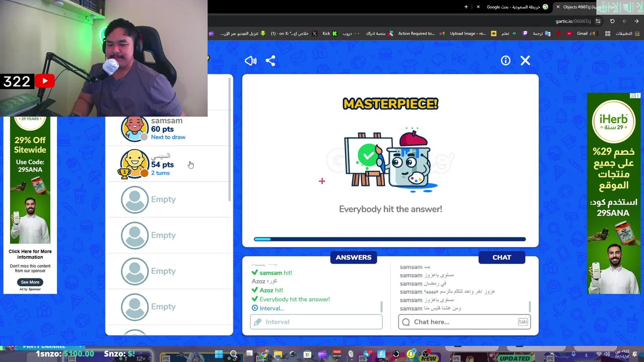Click the round time progress bar

tap(390, 239)
